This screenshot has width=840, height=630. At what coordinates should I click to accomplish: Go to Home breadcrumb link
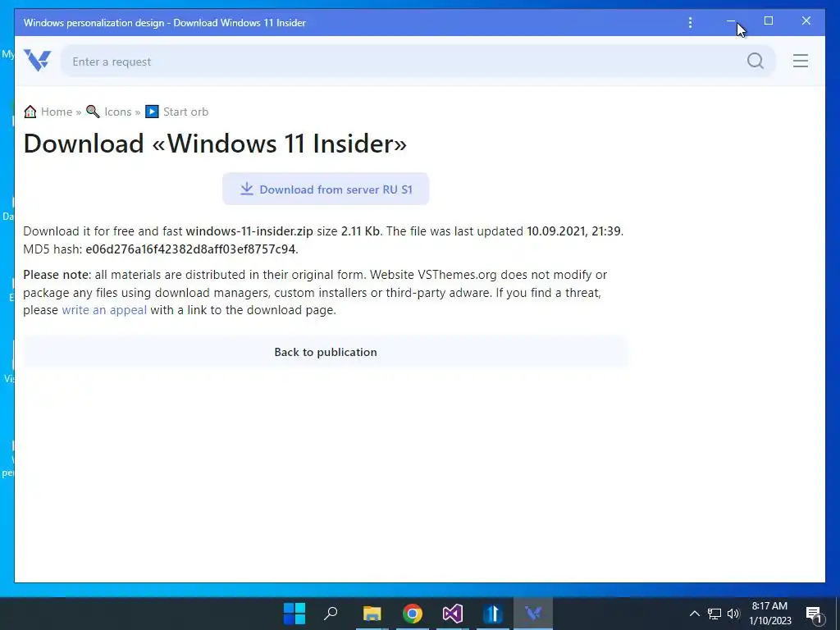tap(57, 112)
